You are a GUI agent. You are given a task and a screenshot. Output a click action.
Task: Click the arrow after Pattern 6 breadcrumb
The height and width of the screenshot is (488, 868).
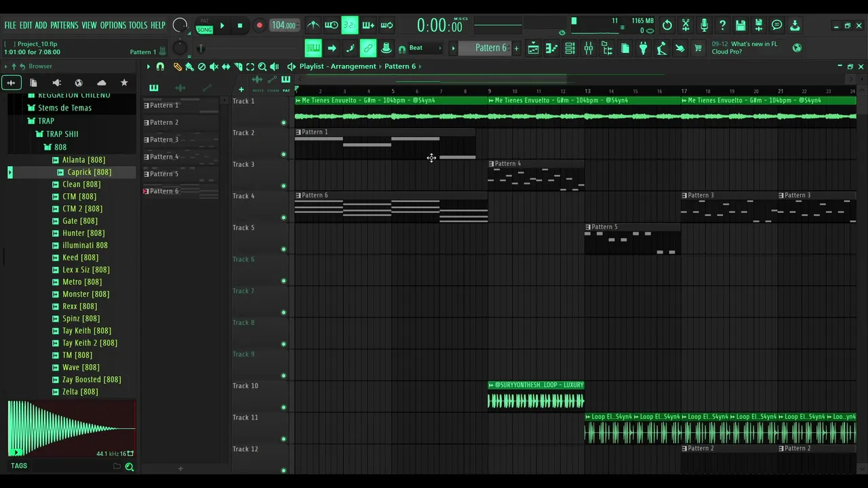[x=420, y=66]
